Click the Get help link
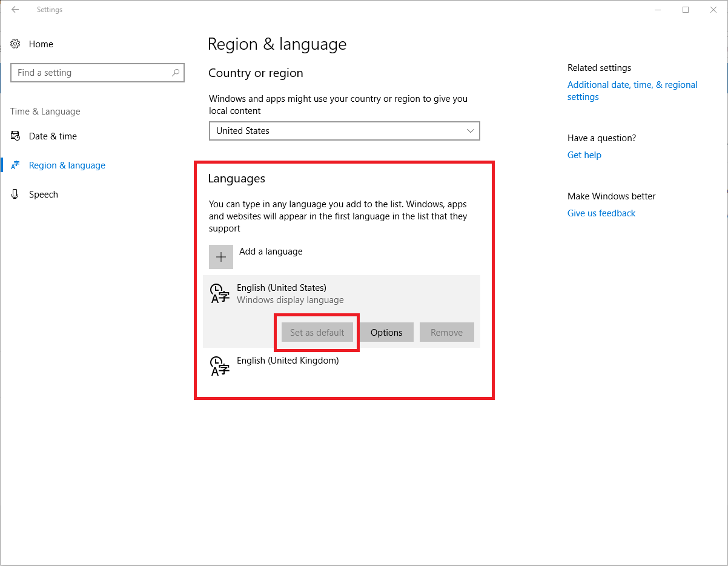Screen dimensions: 728x566 pos(584,155)
